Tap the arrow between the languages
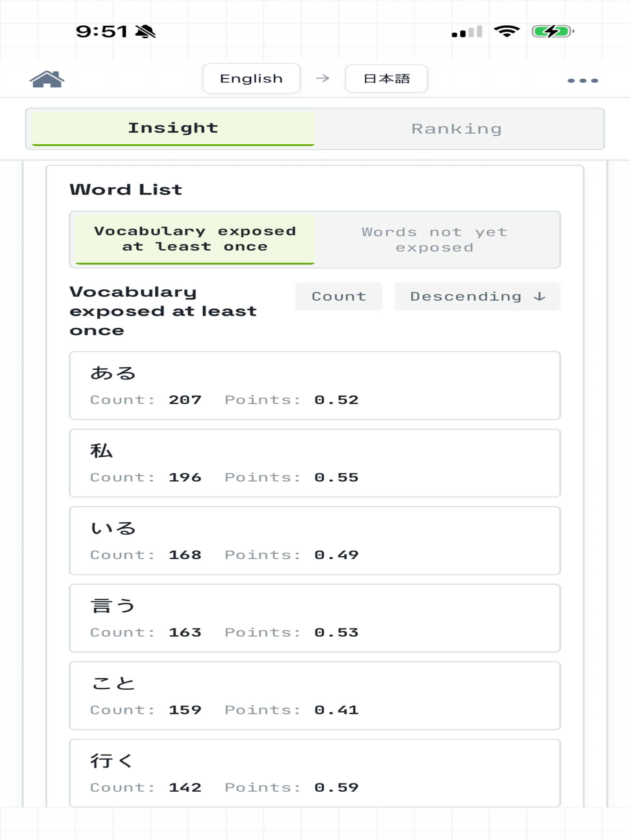This screenshot has height=840, width=630. (323, 78)
